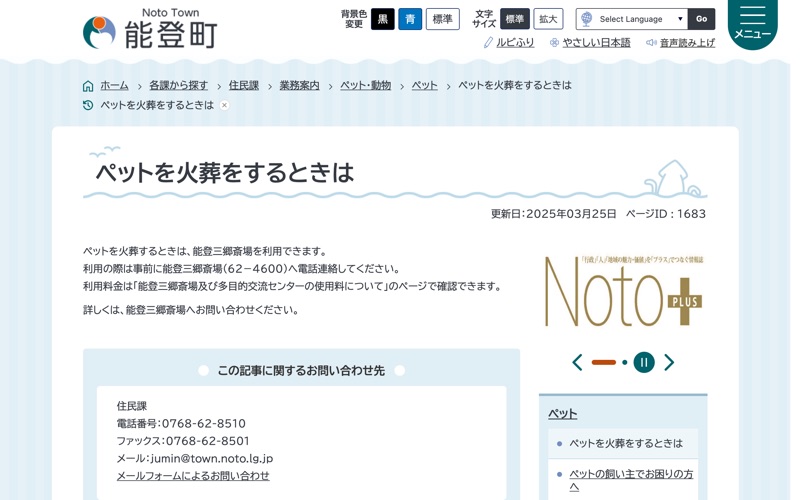Enlarge text with 拡大 button
The image size is (800, 500).
click(x=548, y=19)
